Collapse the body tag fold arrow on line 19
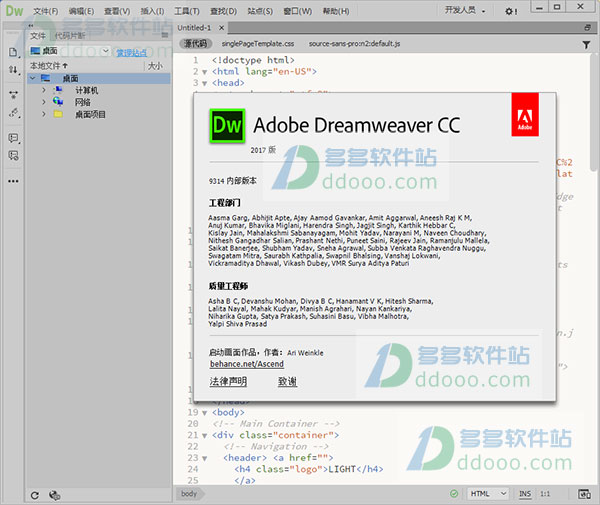The height and width of the screenshot is (505, 600). 204,413
